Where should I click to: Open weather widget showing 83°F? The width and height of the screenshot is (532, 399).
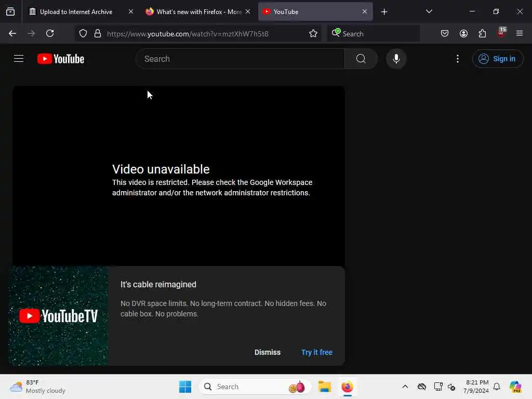coord(37,387)
